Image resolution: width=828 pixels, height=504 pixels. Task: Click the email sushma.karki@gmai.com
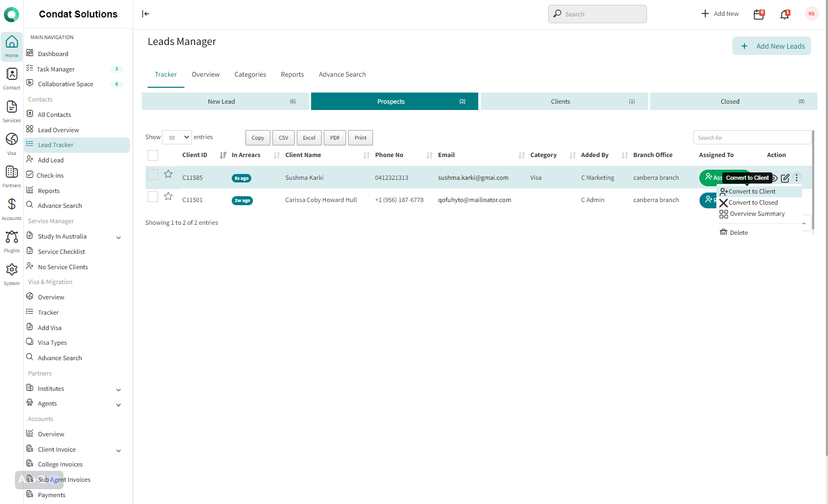[473, 178]
